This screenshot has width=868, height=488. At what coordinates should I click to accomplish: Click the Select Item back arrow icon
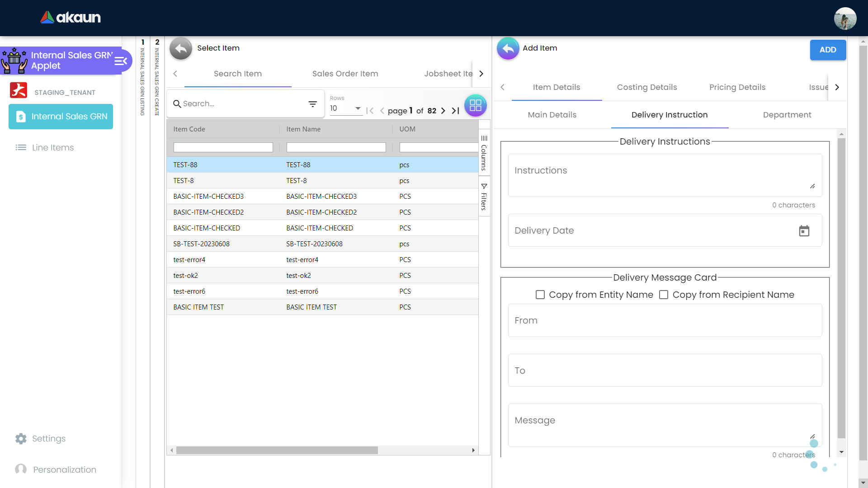click(x=181, y=48)
